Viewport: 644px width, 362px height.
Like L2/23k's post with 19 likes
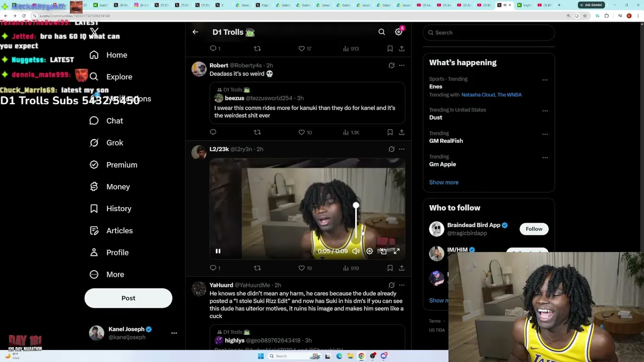[305, 268]
